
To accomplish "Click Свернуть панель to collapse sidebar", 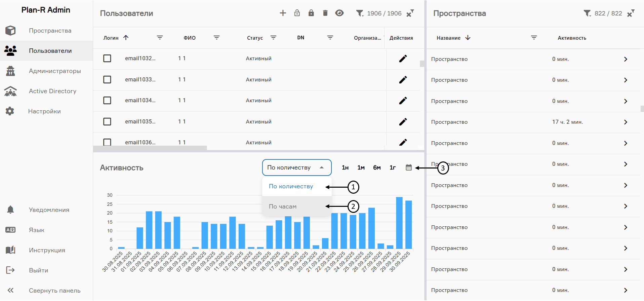I will [54, 291].
